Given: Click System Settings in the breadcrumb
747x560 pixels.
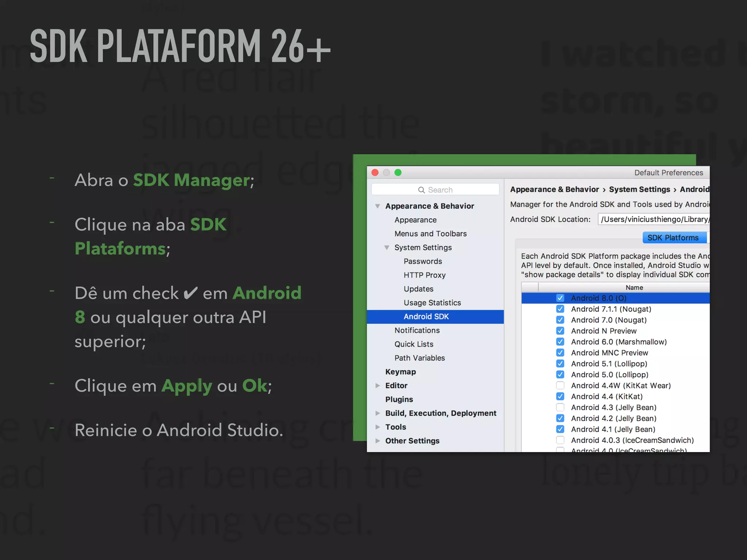Looking at the screenshot, I should pos(639,190).
